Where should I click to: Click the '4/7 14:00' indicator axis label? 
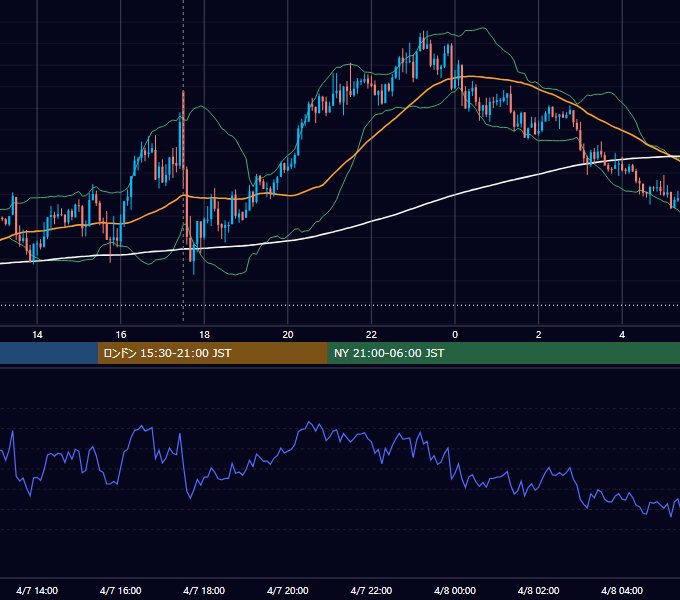[x=37, y=590]
